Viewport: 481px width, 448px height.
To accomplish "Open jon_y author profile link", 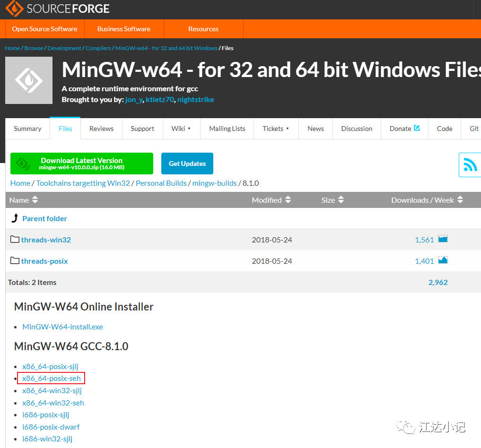I will coord(134,100).
